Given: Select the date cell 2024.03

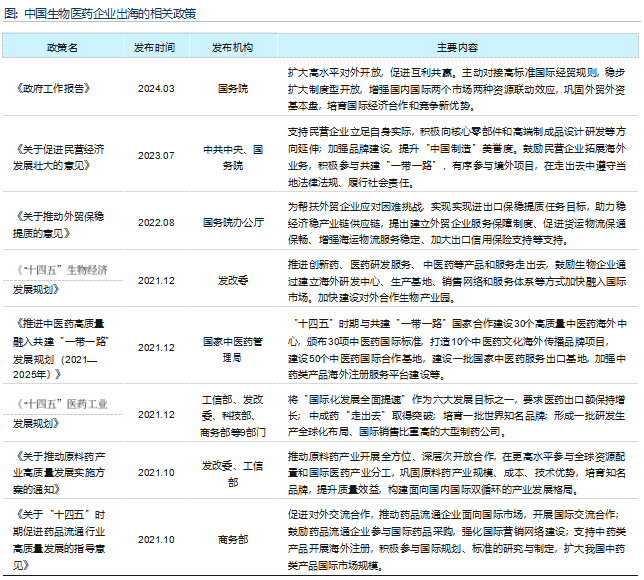Looking at the screenshot, I should pos(156,89).
